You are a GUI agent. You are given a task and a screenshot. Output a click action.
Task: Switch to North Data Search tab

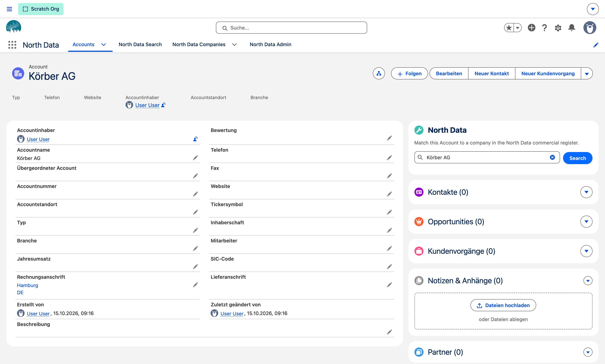(140, 44)
